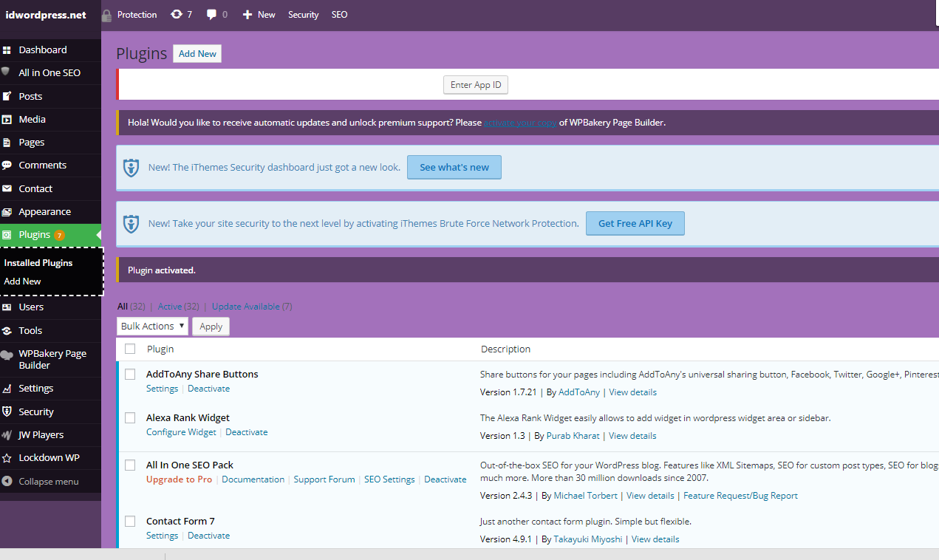Open the idwordpress.net site menu
Viewport: 939px width, 560px height.
(x=46, y=15)
